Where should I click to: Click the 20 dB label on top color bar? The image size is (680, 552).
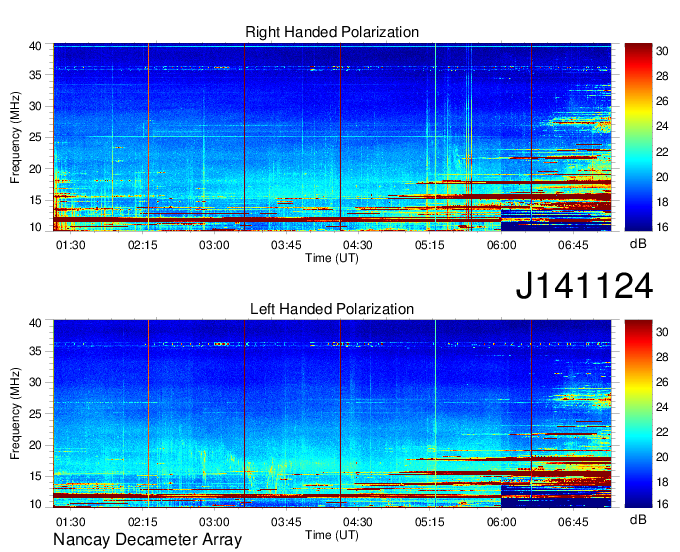pos(662,177)
